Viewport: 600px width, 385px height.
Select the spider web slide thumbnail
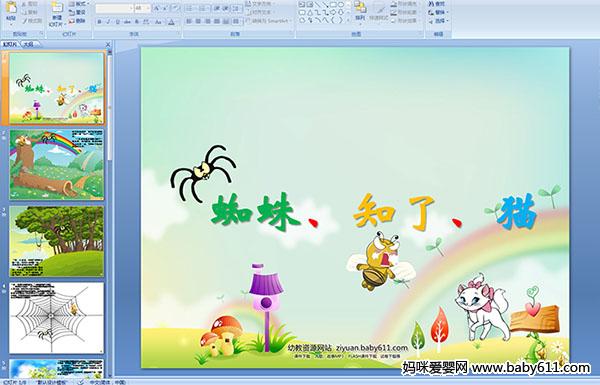coord(56,318)
